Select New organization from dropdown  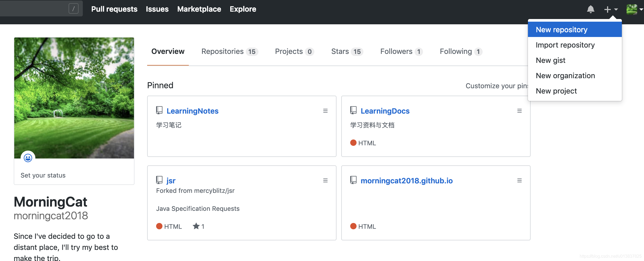[575, 76]
